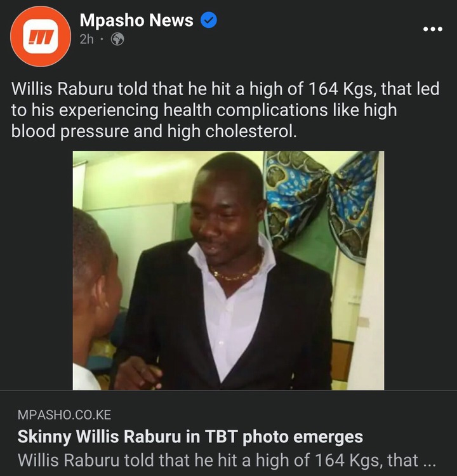Screen dimensions: 457x476
Task: Open the headline Skinny Willis Raburu in TBT
Action: 190,437
